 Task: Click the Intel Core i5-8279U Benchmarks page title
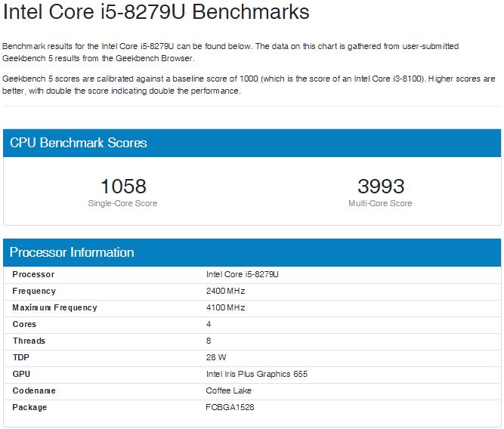tap(156, 13)
